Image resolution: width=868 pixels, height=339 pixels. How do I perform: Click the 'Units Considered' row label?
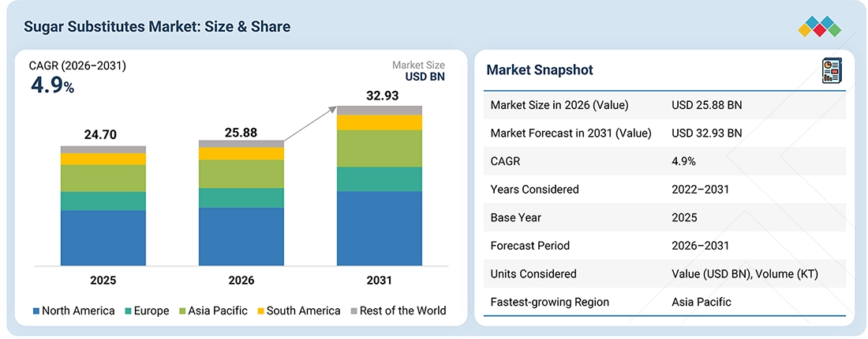pos(533,273)
